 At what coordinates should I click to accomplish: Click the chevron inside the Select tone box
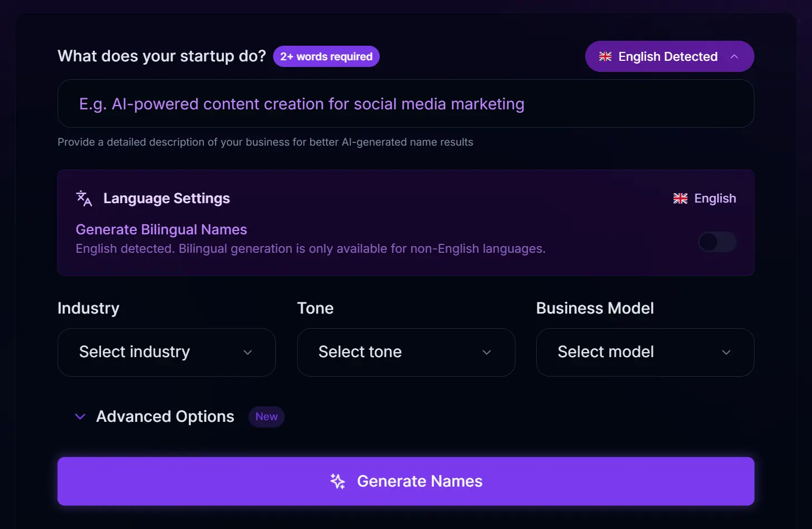pos(486,353)
